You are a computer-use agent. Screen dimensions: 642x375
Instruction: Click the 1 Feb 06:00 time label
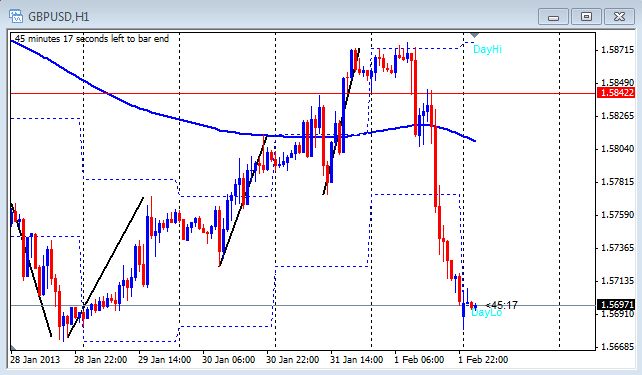tap(419, 360)
